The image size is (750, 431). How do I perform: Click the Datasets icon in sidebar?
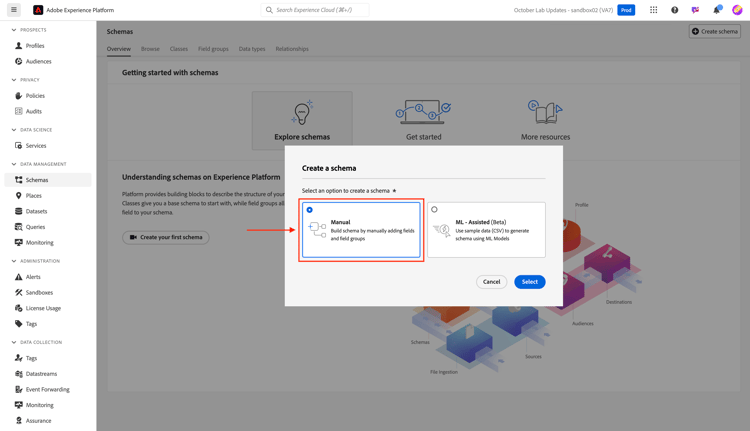[19, 211]
